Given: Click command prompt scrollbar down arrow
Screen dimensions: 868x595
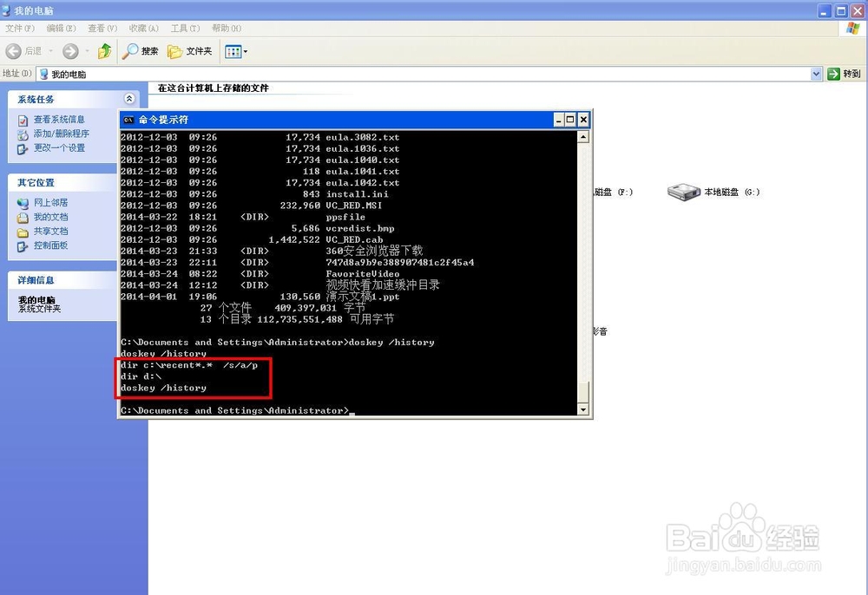Looking at the screenshot, I should pyautogui.click(x=583, y=409).
